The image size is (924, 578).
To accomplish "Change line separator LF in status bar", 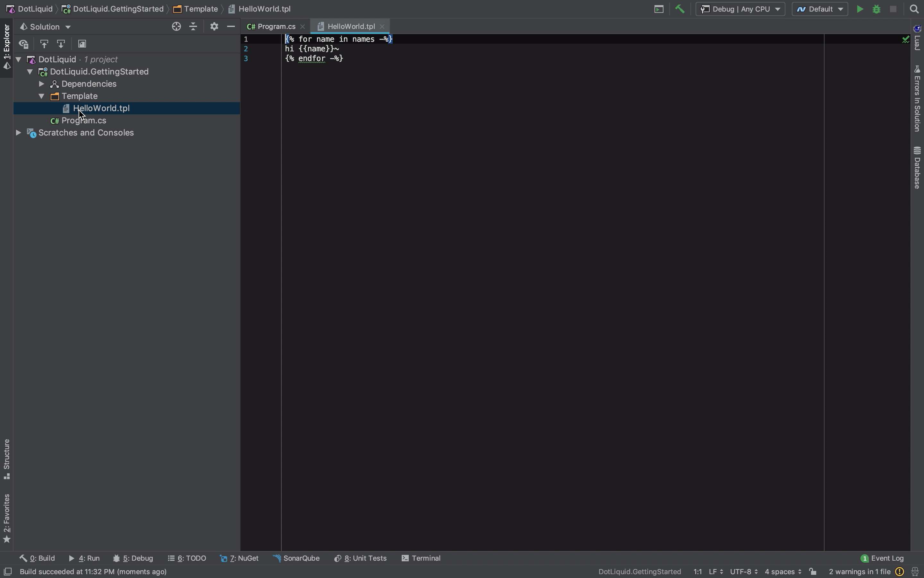I will pyautogui.click(x=716, y=572).
